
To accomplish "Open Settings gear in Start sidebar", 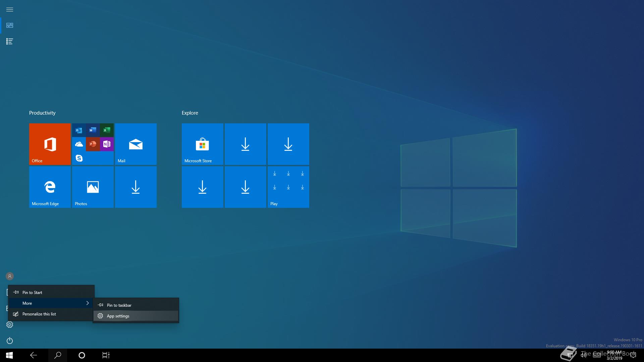I will 10,324.
